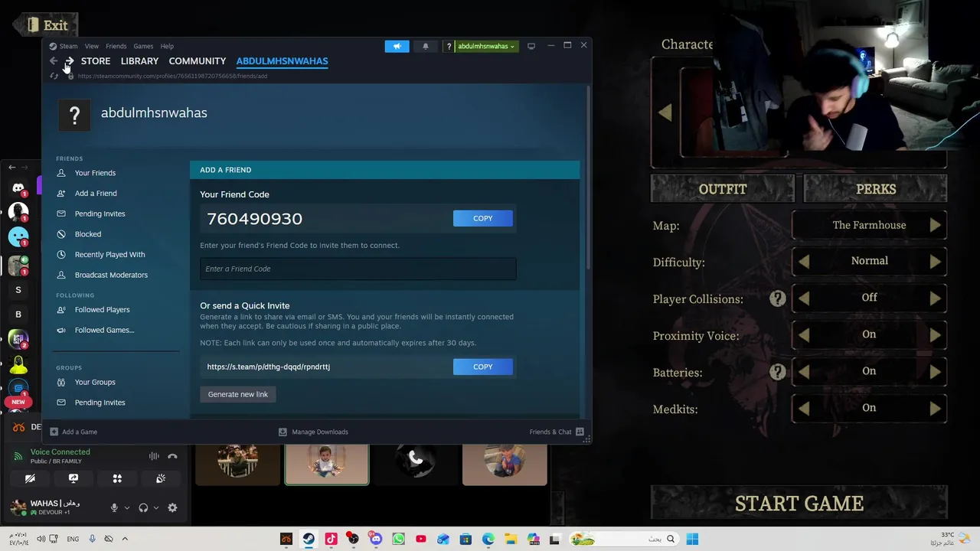Expand Discord microphone input options chevron
Viewport: 980px width, 551px height.
pos(127,507)
